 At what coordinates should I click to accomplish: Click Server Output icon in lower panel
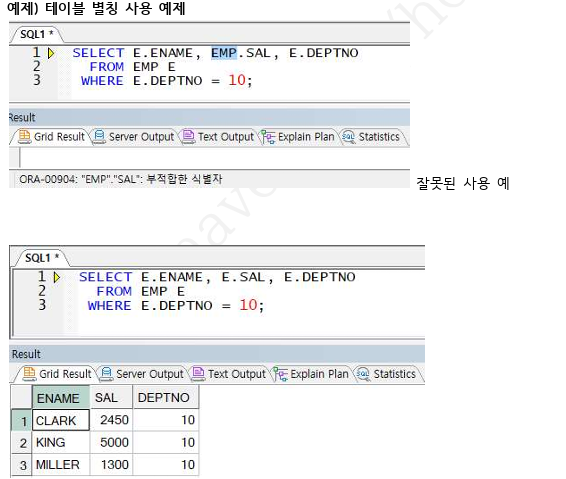tap(106, 374)
